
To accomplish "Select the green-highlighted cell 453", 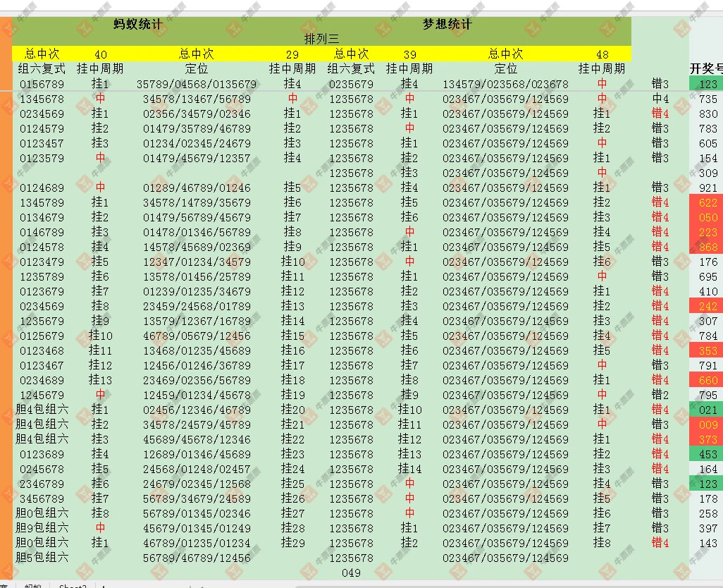I will click(707, 455).
